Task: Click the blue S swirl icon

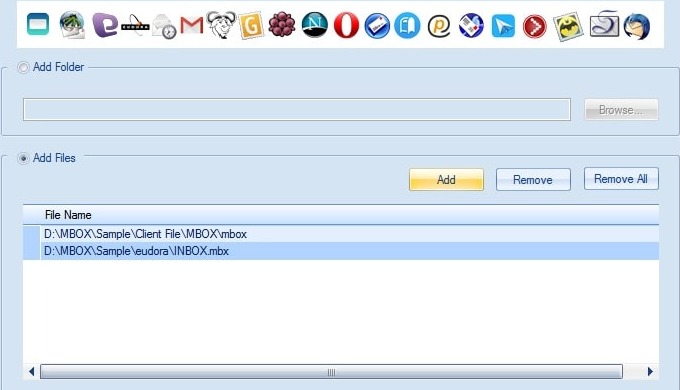Action: tap(604, 24)
